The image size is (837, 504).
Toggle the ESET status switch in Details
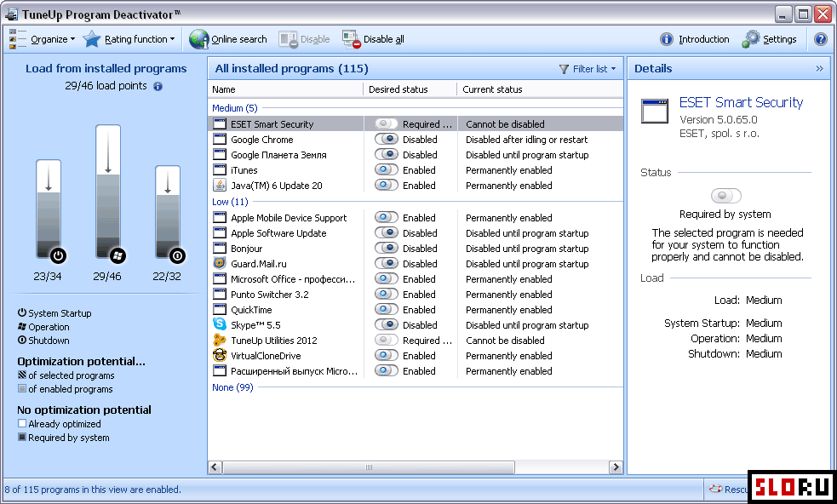[x=726, y=196]
